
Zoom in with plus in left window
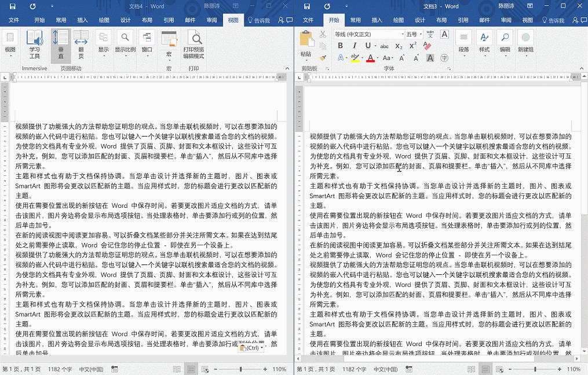265,369
